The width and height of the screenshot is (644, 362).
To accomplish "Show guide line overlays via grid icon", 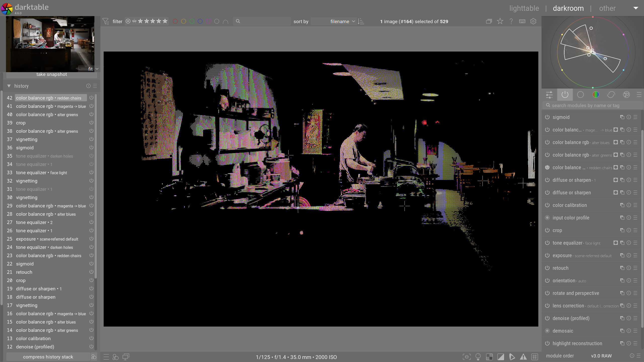I will coord(534,357).
